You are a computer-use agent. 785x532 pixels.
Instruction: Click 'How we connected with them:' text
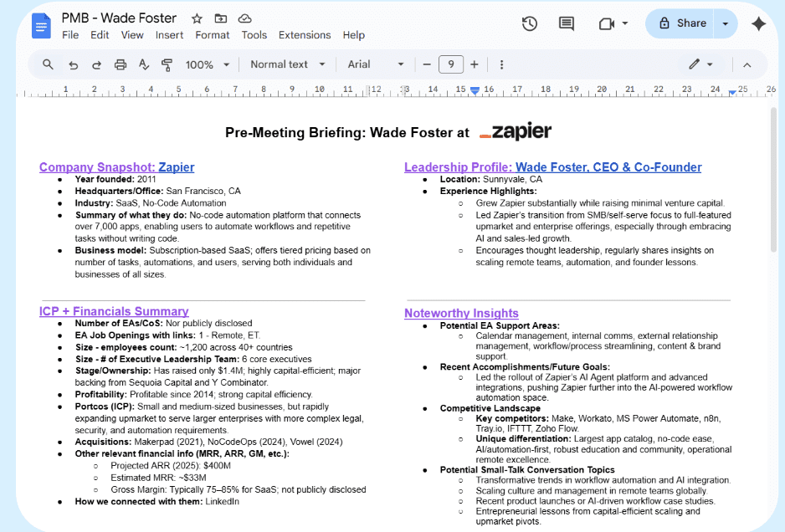(x=139, y=502)
